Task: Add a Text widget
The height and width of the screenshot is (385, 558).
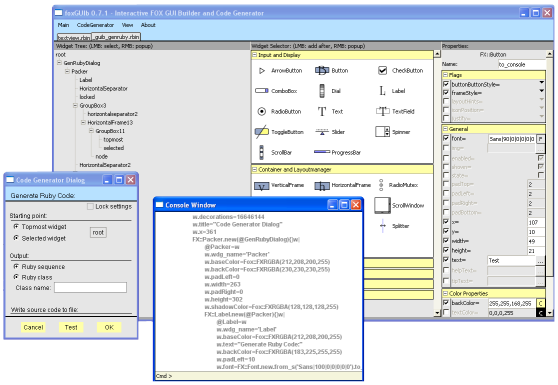Action: pos(322,111)
